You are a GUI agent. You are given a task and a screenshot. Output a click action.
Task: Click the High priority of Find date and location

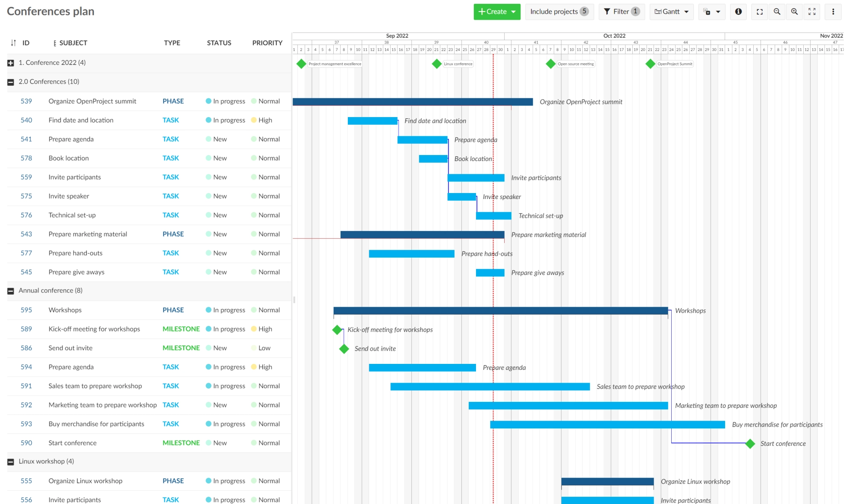(261, 120)
